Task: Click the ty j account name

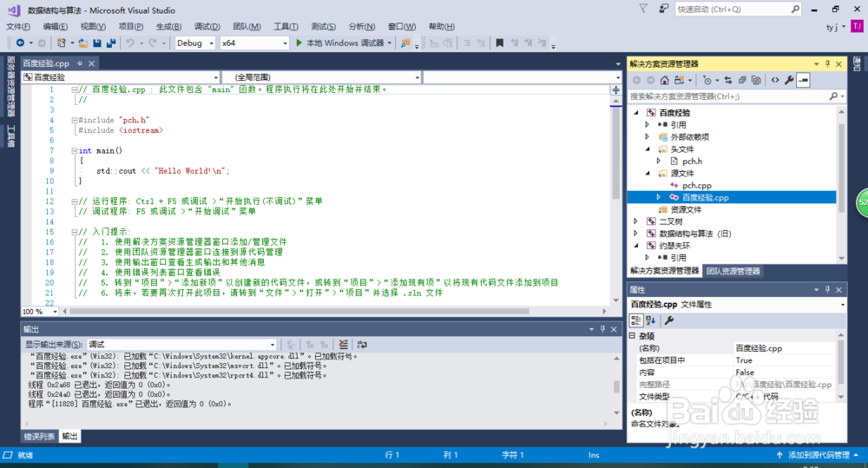Action: pos(832,27)
